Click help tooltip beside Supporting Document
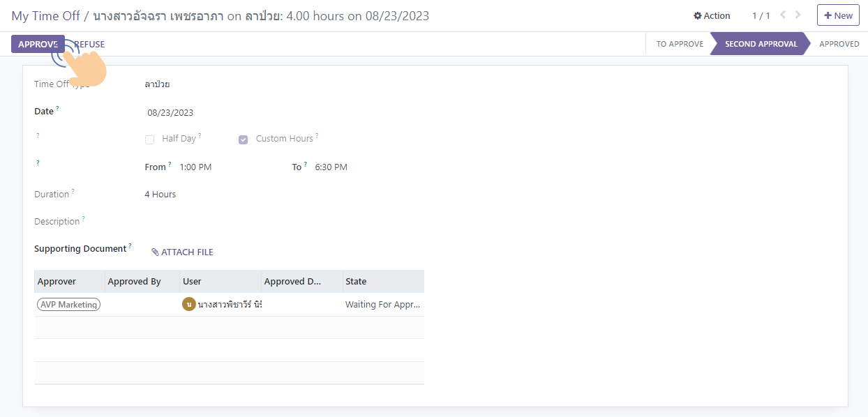868x417 pixels. point(130,246)
